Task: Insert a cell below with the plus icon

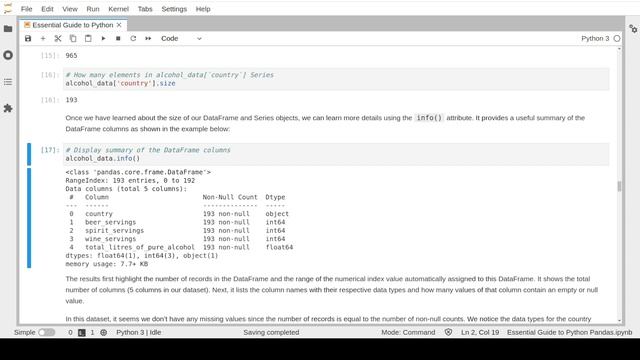Action: pyautogui.click(x=43, y=38)
